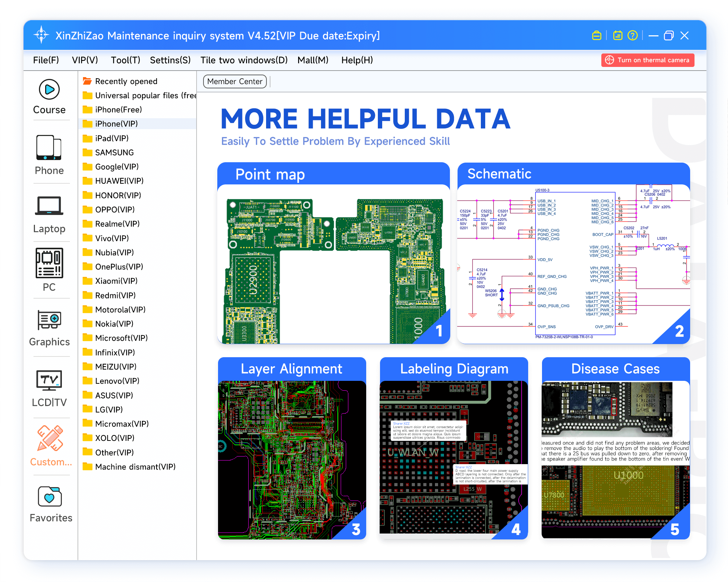Click the help question mark icon

[633, 36]
